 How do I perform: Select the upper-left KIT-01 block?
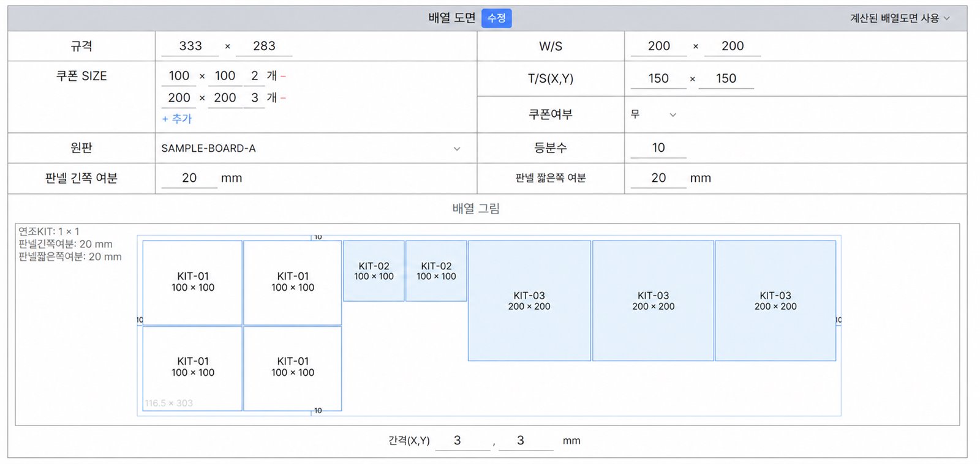coord(192,282)
